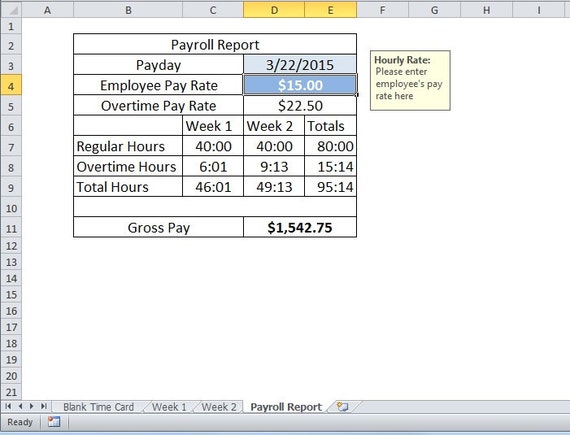Select the $15.00 pay rate cell
The height and width of the screenshot is (435, 570).
(300, 85)
